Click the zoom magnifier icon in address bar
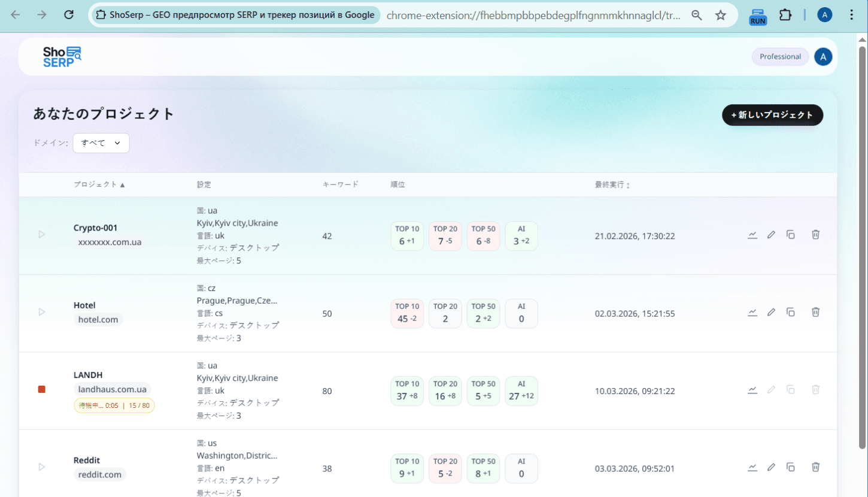Image resolution: width=868 pixels, height=497 pixels. click(x=696, y=16)
